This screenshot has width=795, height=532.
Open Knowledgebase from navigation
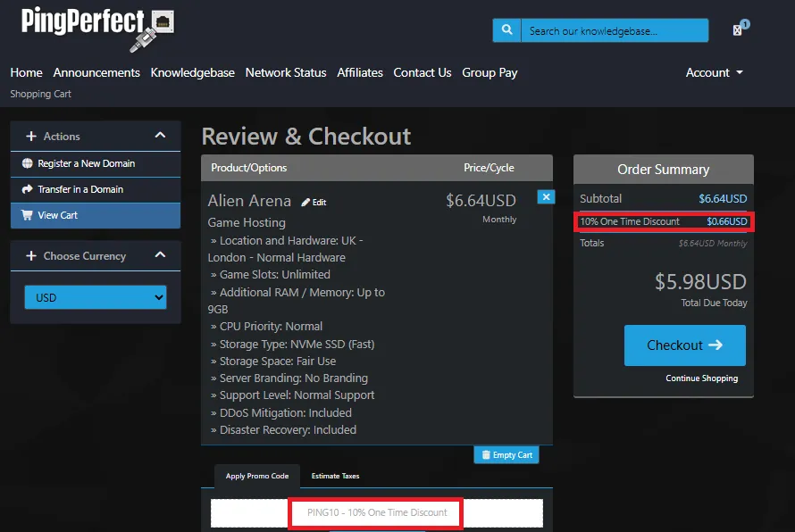(193, 72)
